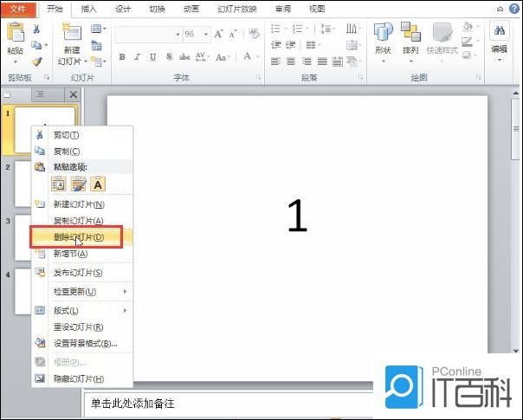Image resolution: width=523 pixels, height=420 pixels.
Task: Open the File (文件) tab
Action: pyautogui.click(x=17, y=9)
